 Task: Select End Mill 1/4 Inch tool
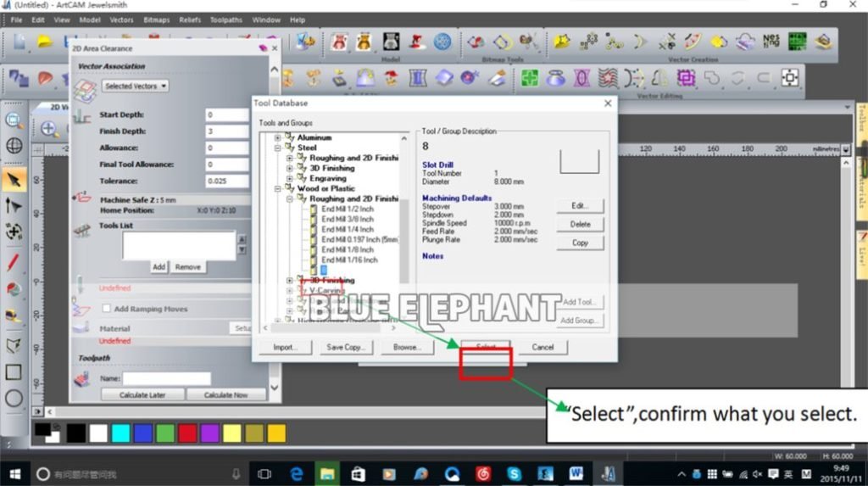tap(347, 229)
